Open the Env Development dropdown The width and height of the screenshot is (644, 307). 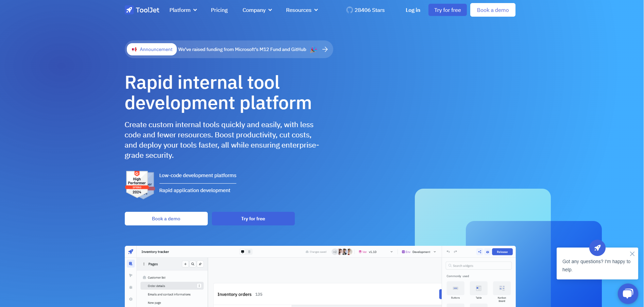tap(419, 252)
